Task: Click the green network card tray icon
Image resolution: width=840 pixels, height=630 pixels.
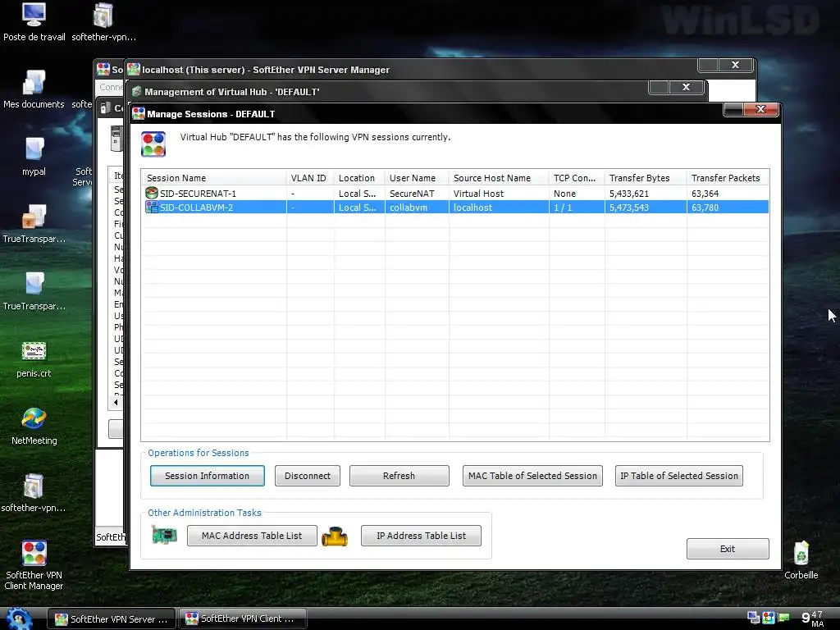Action: click(783, 618)
